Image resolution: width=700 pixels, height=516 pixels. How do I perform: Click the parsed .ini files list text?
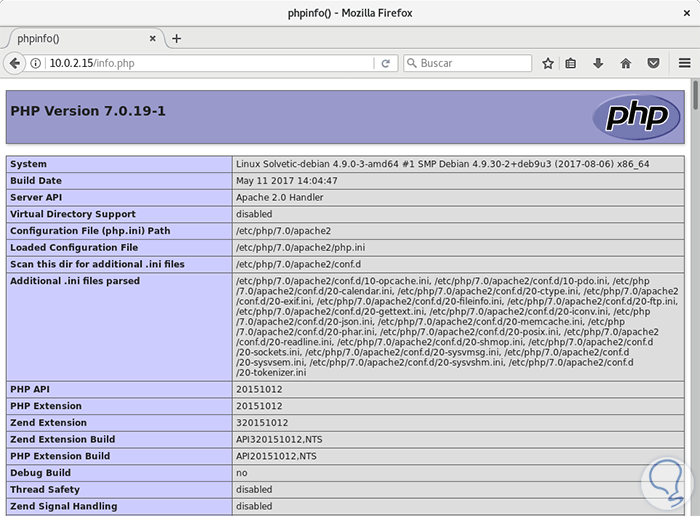pyautogui.click(x=457, y=327)
